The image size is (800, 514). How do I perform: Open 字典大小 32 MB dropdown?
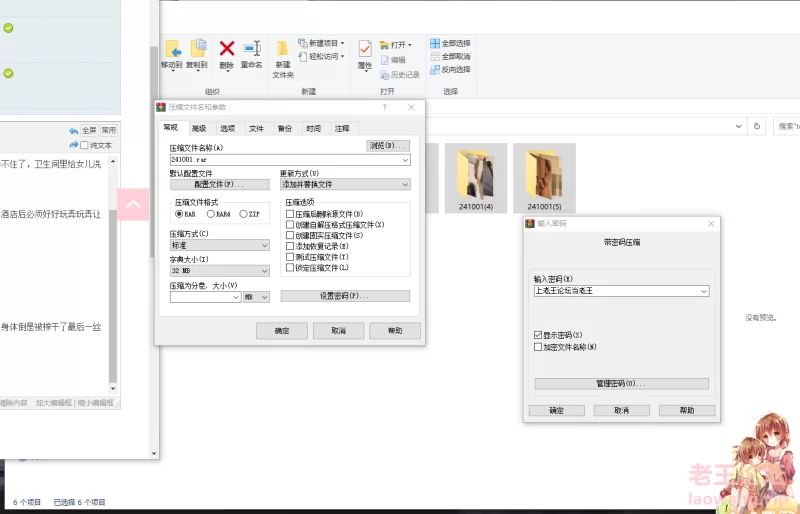click(220, 271)
